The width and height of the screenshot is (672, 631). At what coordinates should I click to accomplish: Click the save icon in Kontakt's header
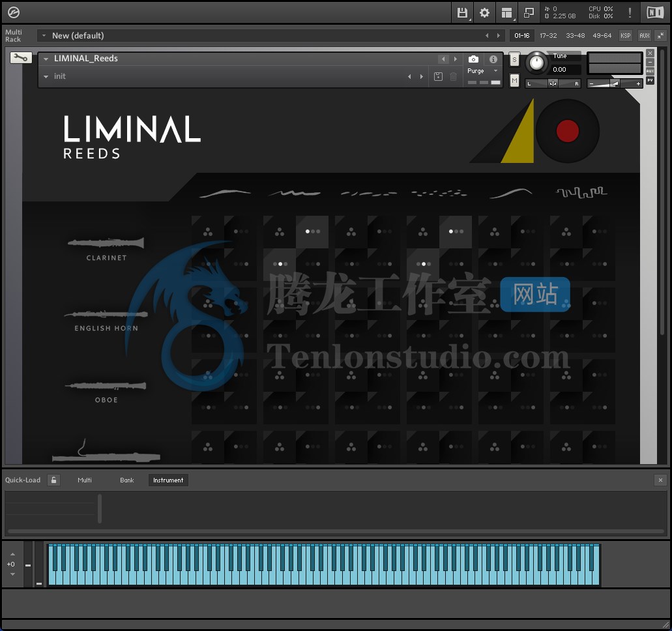click(x=461, y=12)
